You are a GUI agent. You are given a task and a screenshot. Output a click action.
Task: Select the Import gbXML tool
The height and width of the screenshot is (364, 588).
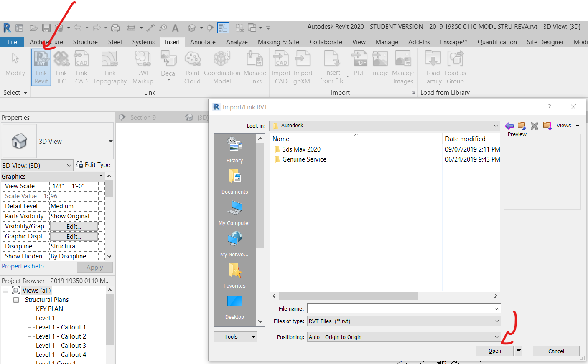click(303, 67)
